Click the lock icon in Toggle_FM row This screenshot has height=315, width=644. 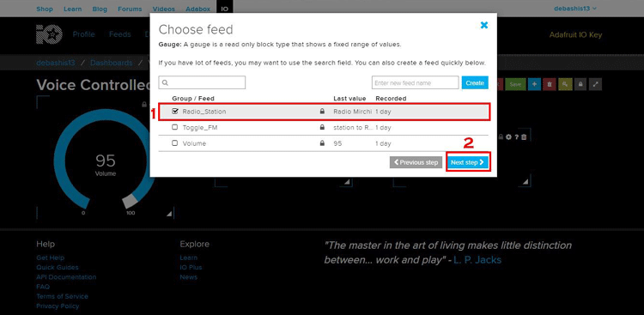[x=322, y=127]
